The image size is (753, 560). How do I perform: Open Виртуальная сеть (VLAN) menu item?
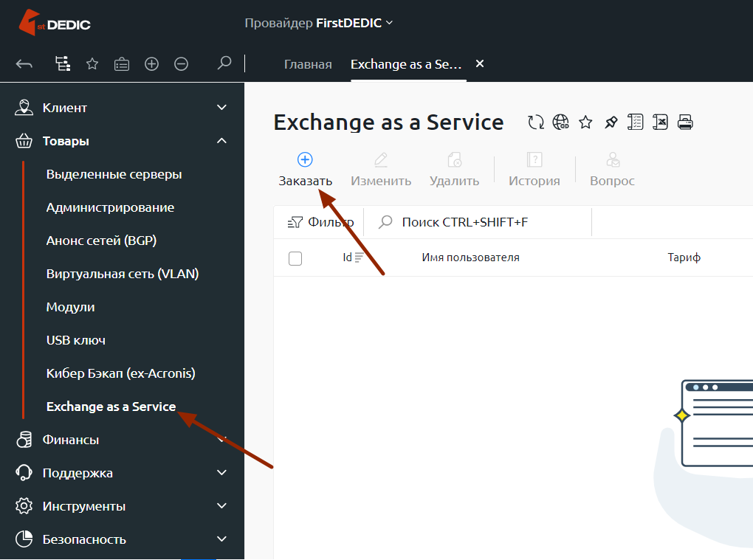pyautogui.click(x=123, y=274)
